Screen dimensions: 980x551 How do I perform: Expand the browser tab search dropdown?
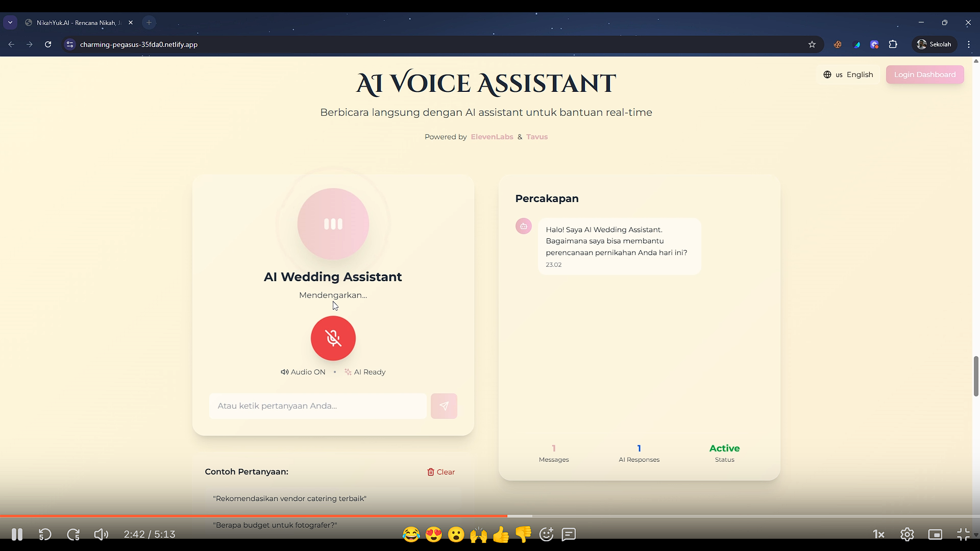10,22
